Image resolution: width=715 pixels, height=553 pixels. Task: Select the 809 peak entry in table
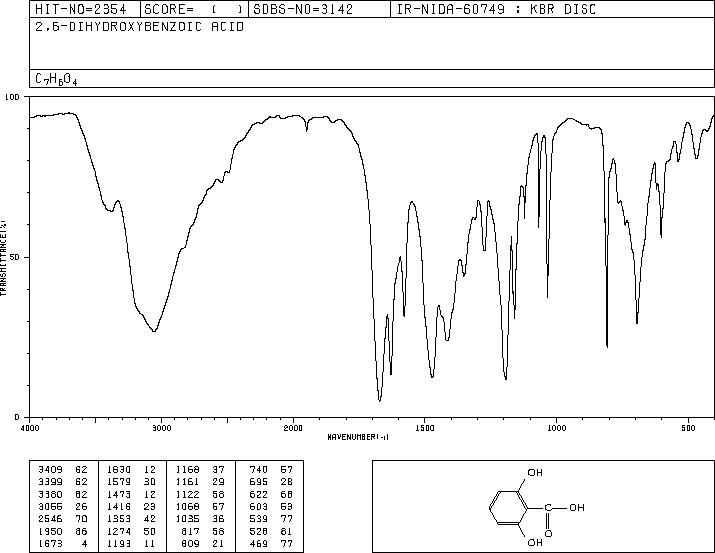[204, 544]
